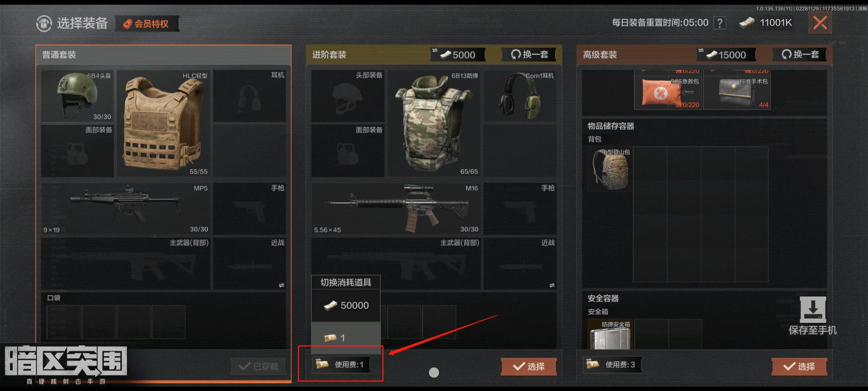Image resolution: width=868 pixels, height=391 pixels.
Task: Select the M16 rifle slot
Action: pos(396,209)
